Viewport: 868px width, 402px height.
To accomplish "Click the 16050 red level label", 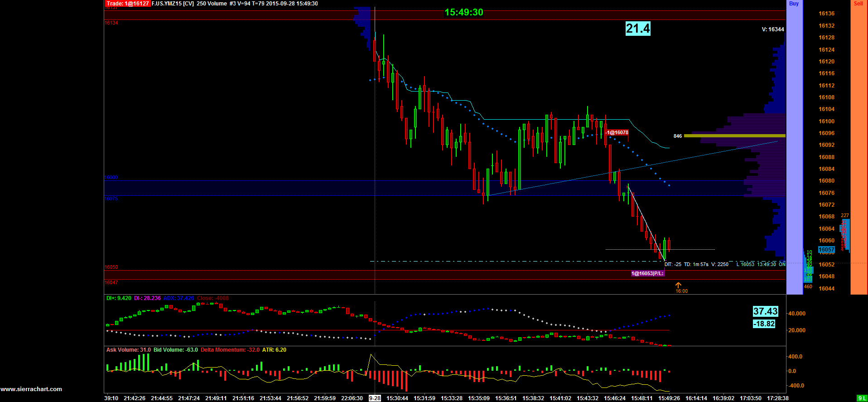I will (x=111, y=267).
